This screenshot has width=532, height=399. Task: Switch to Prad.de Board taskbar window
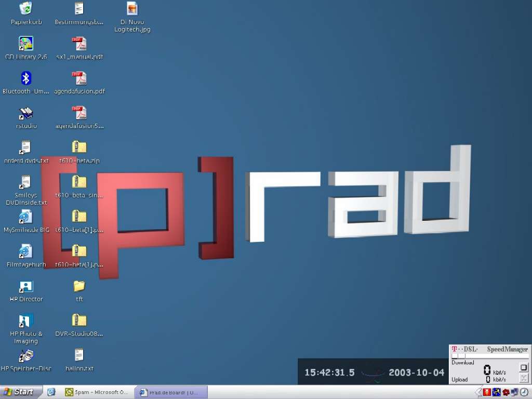pos(172,392)
